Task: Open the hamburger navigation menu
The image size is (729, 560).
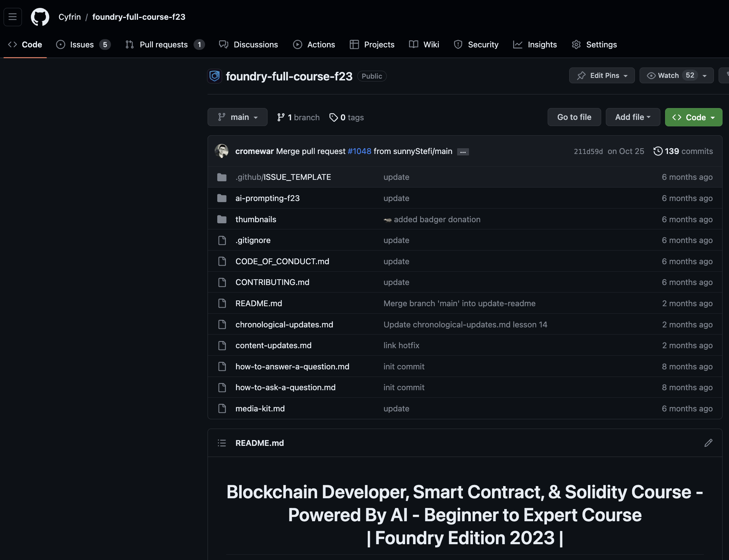Action: click(x=13, y=17)
